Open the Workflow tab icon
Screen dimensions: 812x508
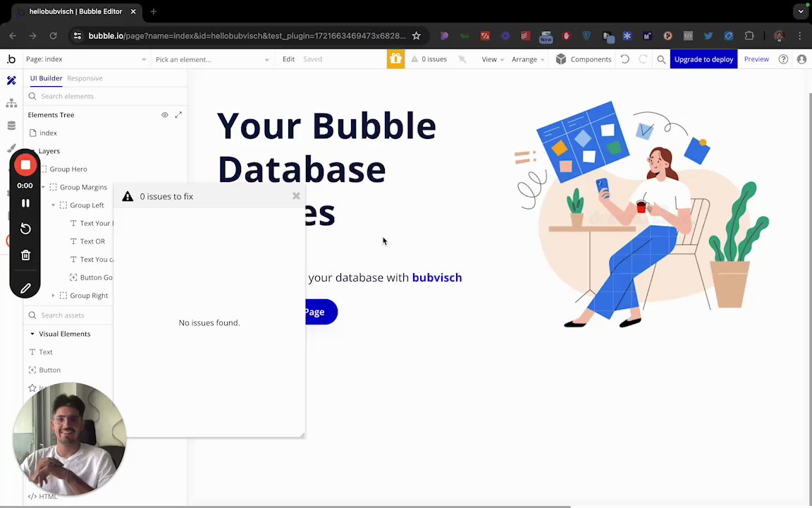(x=11, y=103)
